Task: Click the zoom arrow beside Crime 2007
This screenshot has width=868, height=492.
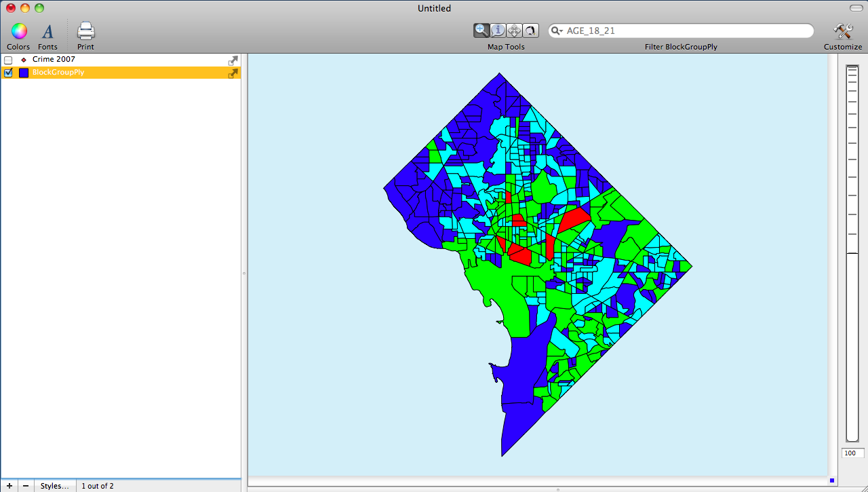Action: 233,60
